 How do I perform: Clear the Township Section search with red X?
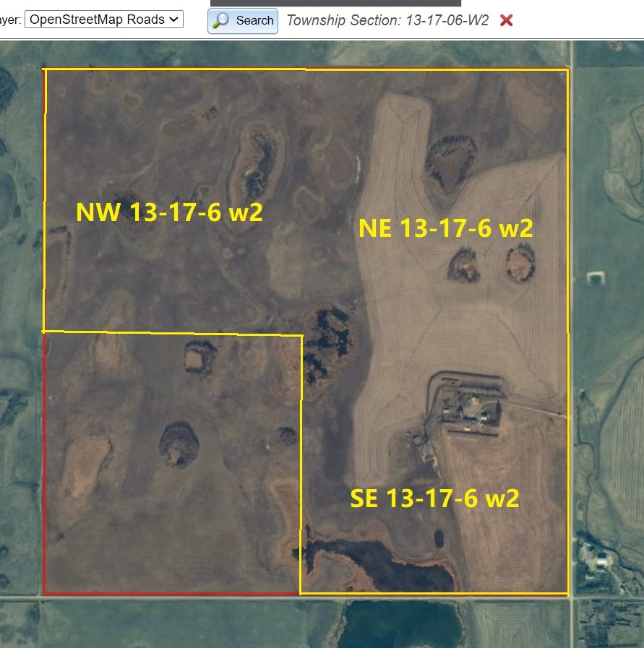point(507,20)
